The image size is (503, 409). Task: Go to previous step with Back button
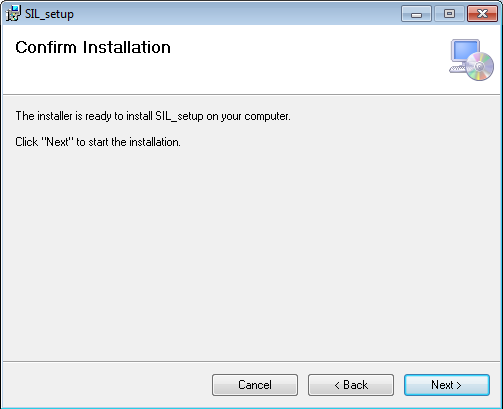(351, 385)
